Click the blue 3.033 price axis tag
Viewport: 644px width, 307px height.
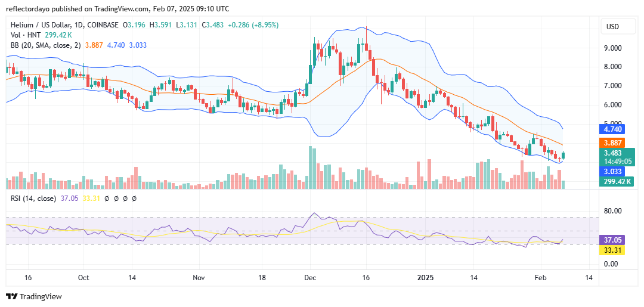point(612,171)
